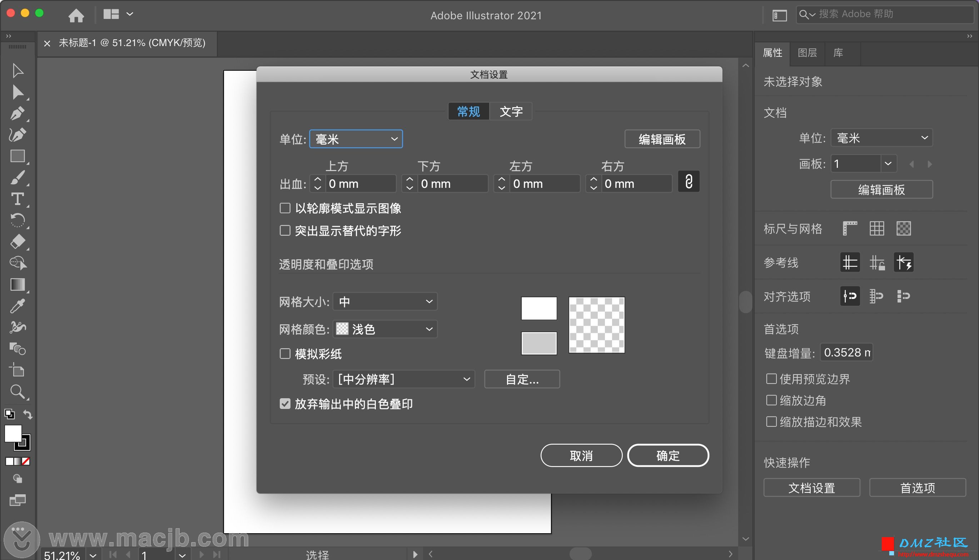Click gray grid color swatch
The image size is (979, 560).
click(x=539, y=343)
